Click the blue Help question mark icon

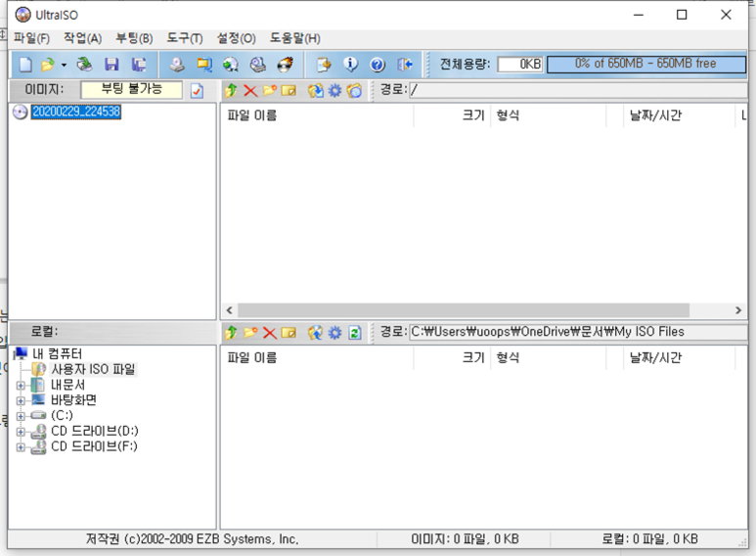pyautogui.click(x=378, y=65)
